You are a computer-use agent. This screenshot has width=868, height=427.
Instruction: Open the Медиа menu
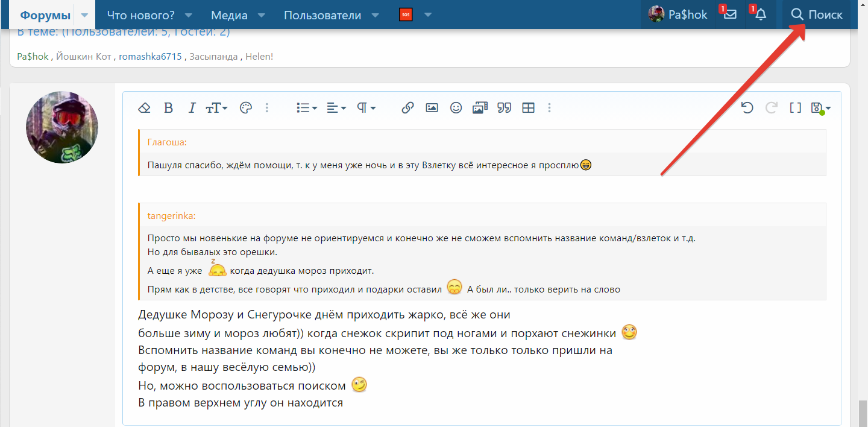click(x=230, y=15)
